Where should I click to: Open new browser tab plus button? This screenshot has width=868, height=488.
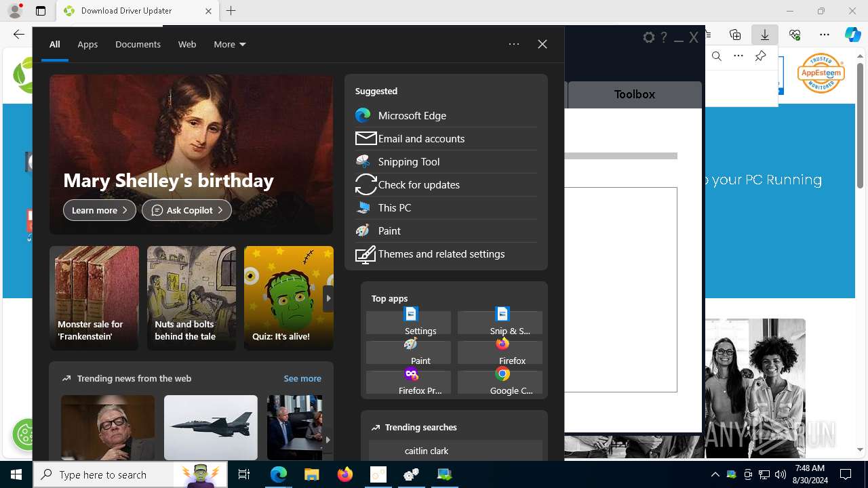pos(231,11)
